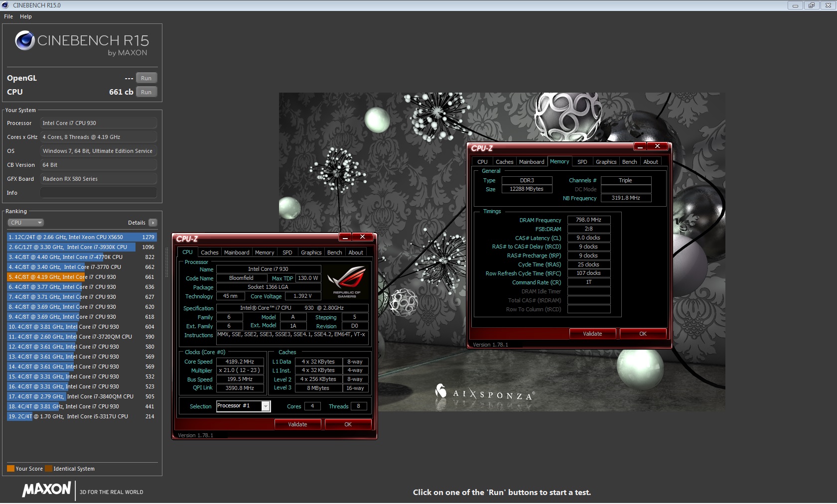Minimize the Cinebench R15 window

tap(795, 5)
